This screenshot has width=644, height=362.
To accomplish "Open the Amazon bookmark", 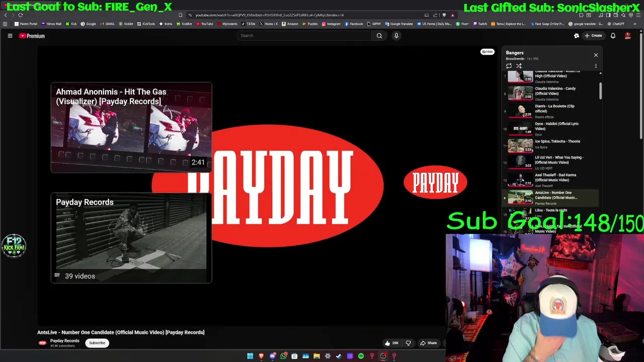I will [290, 24].
